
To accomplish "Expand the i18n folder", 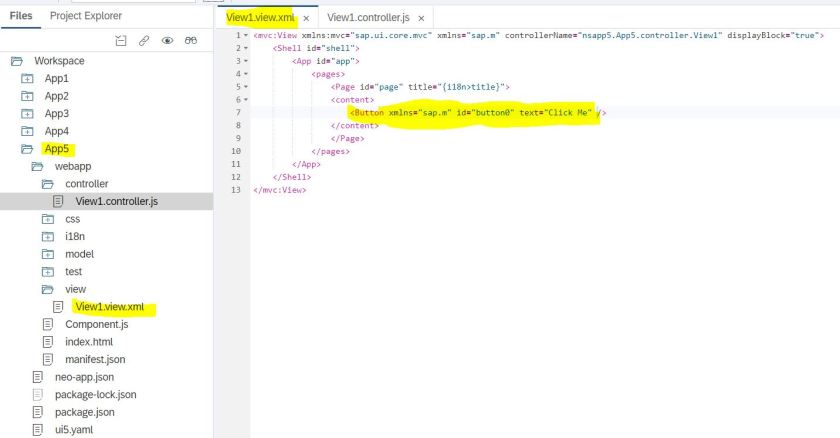I will coord(47,237).
